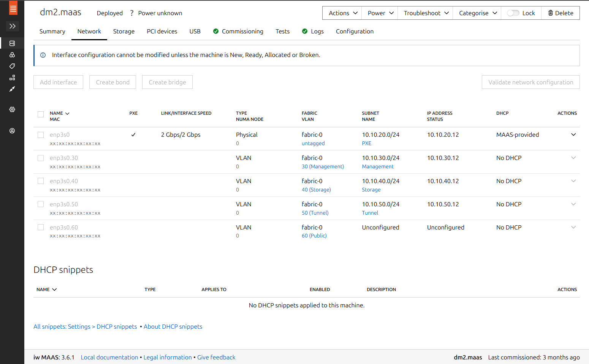Open the user account icon in sidebar
The image size is (589, 364).
(12, 131)
